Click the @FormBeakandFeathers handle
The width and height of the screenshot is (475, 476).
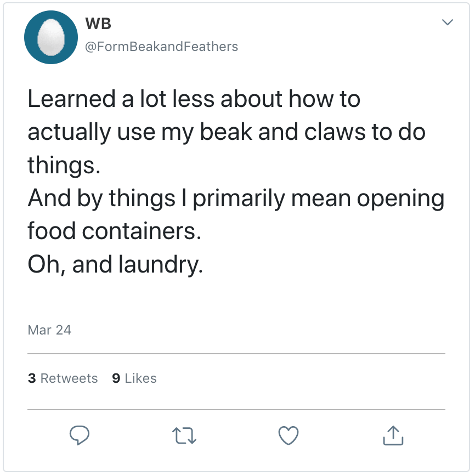[161, 47]
